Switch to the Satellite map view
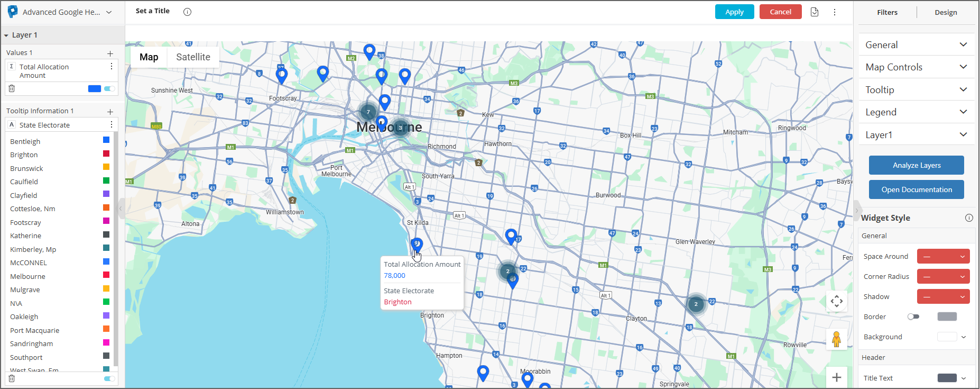Image resolution: width=980 pixels, height=389 pixels. [193, 57]
